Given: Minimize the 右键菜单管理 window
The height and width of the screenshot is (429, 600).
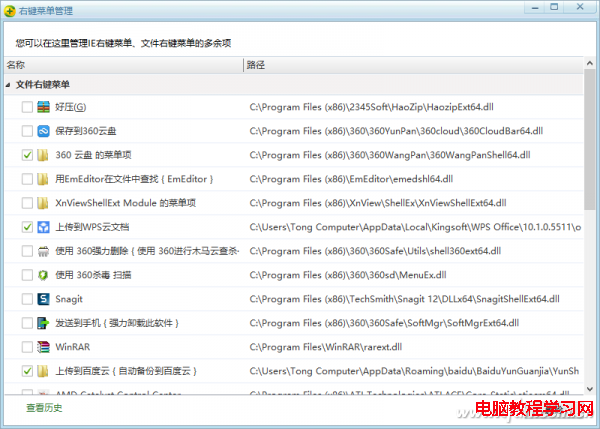Looking at the screenshot, I should [535, 7].
